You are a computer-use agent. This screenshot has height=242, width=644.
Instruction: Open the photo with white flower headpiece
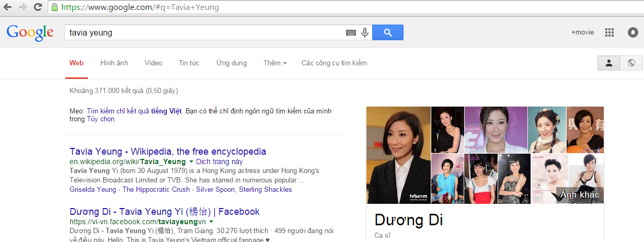pyautogui.click(x=547, y=130)
